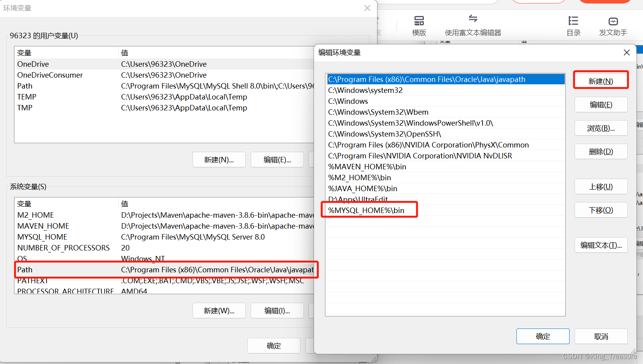Click 新建(N) in the edit variable dialog
643x364 pixels.
pyautogui.click(x=601, y=81)
